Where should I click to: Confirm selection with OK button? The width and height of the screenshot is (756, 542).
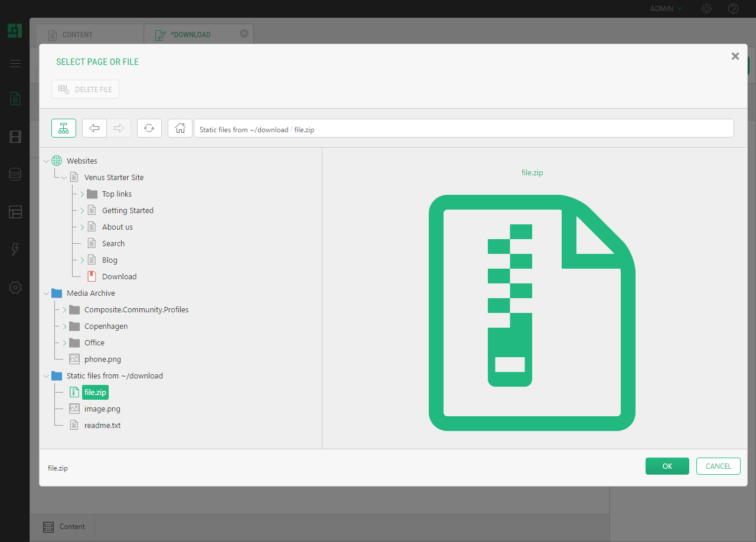coord(667,466)
